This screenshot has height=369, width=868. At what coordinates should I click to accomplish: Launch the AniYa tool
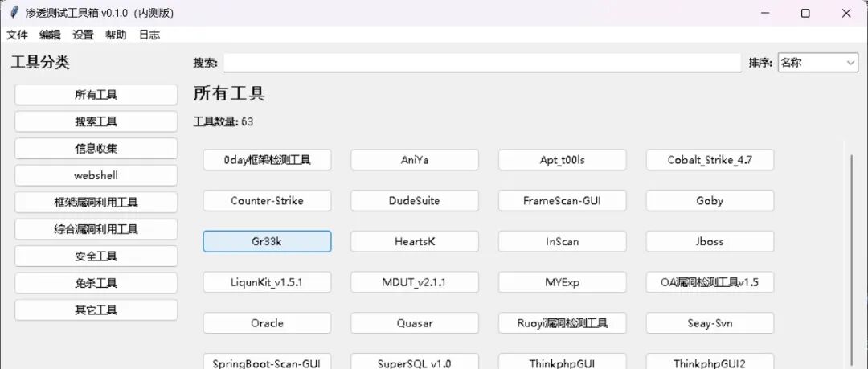pyautogui.click(x=415, y=160)
